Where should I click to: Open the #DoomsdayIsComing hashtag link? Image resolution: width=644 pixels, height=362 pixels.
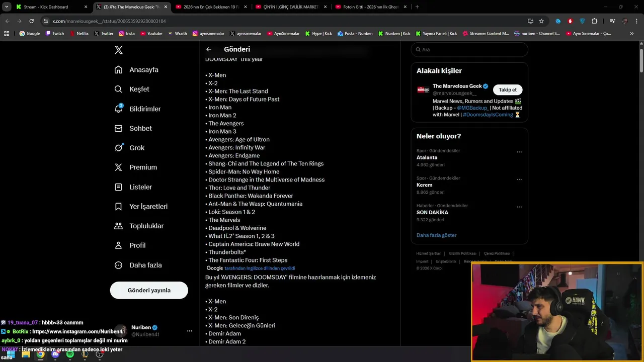(488, 115)
